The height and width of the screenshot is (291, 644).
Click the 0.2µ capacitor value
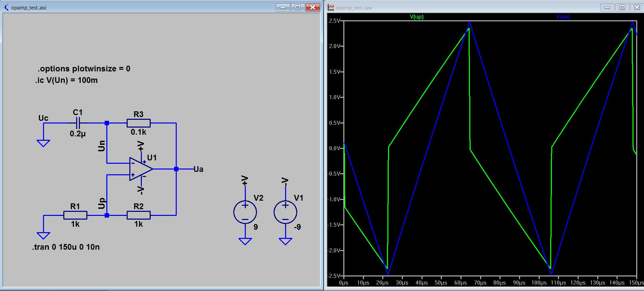pos(78,134)
